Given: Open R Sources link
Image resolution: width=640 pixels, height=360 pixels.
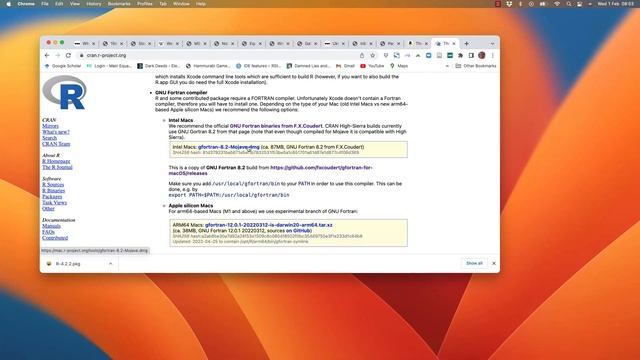Looking at the screenshot, I should (x=53, y=185).
